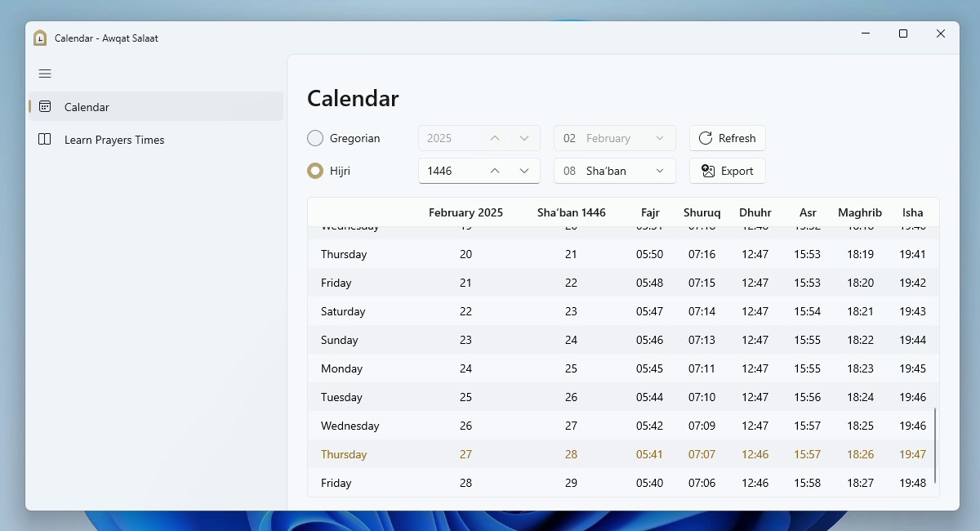Click the image export icon on Export button
The height and width of the screenshot is (531, 980).
coord(707,171)
